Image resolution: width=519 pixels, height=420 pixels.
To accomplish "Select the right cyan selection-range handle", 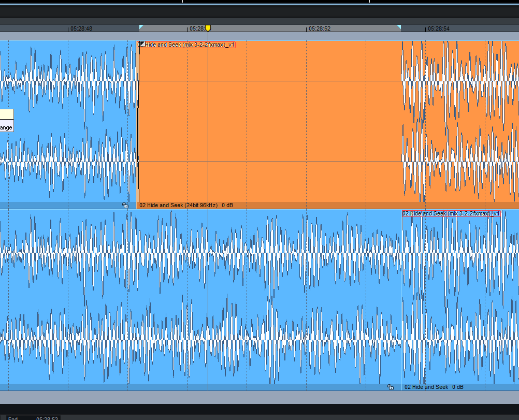I will tap(399, 26).
